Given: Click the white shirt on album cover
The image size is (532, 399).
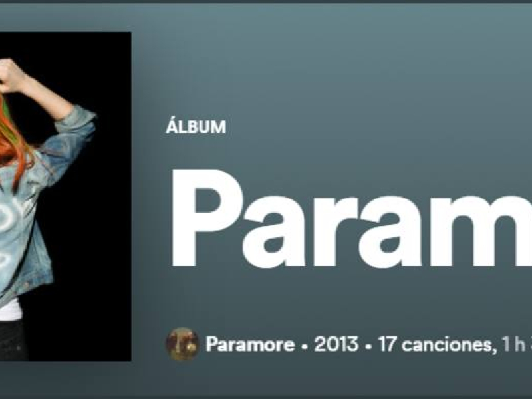Looking at the screenshot, I should [10, 311].
